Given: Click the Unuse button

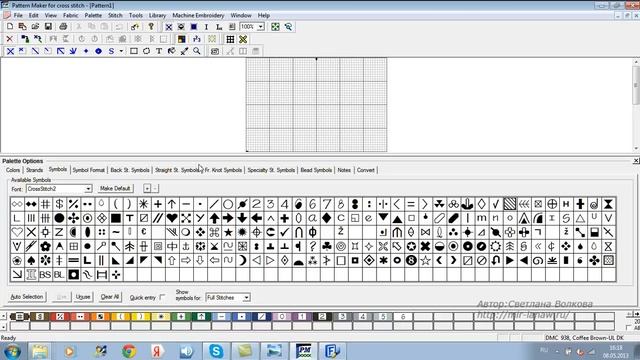Looking at the screenshot, I should [83, 297].
